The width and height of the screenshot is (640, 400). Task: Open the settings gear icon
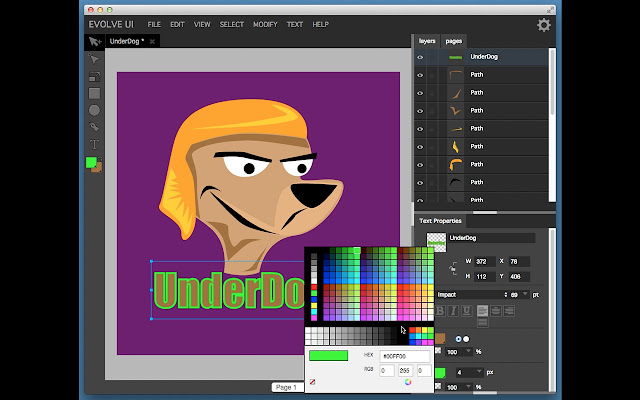pos(543,25)
